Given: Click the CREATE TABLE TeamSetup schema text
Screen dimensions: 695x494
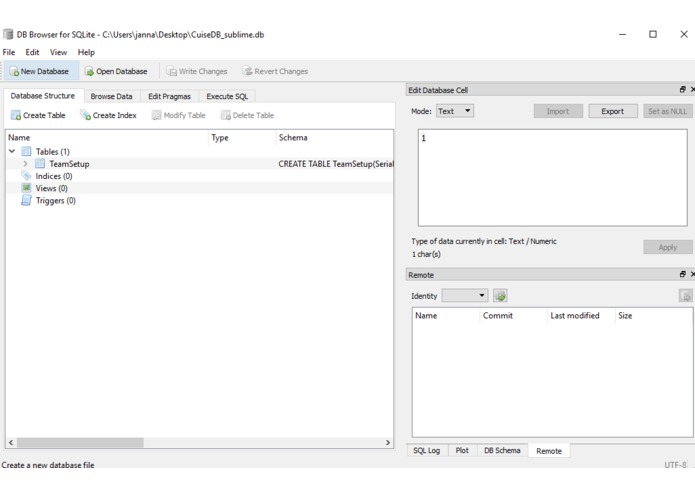Looking at the screenshot, I should (336, 164).
